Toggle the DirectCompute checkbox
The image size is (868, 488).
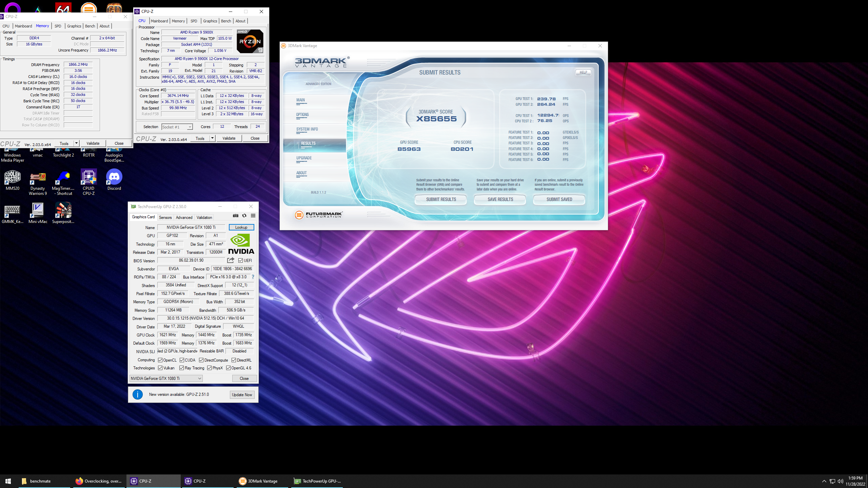[x=201, y=360]
